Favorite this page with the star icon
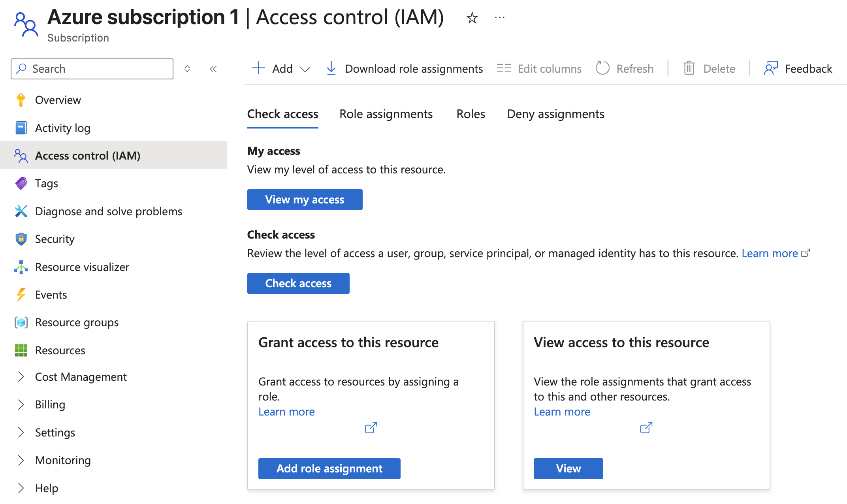Image resolution: width=847 pixels, height=504 pixels. pos(472,18)
